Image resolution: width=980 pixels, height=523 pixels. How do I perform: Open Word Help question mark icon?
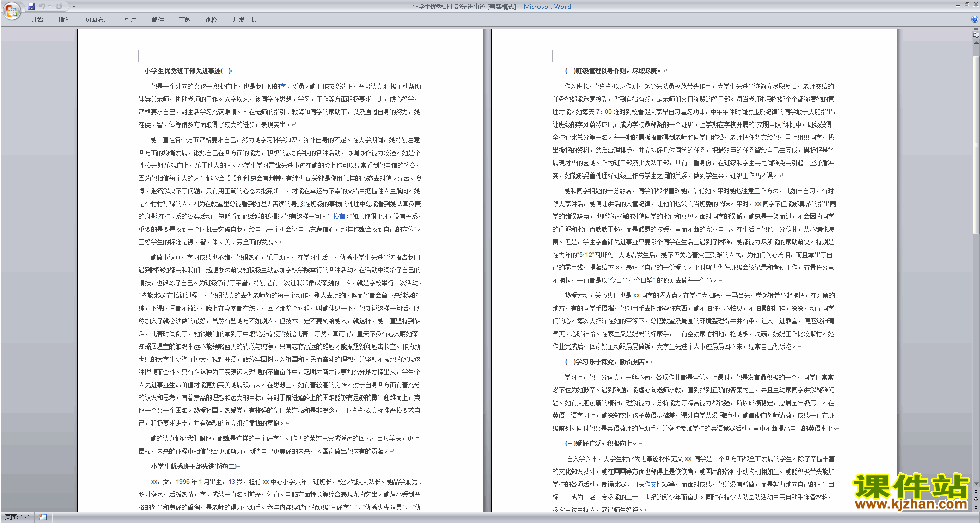975,19
